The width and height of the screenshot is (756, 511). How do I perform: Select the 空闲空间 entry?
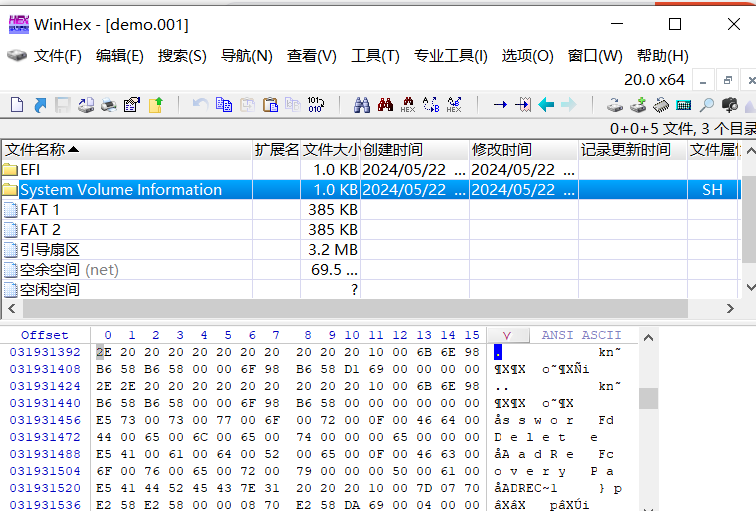[370, 290]
